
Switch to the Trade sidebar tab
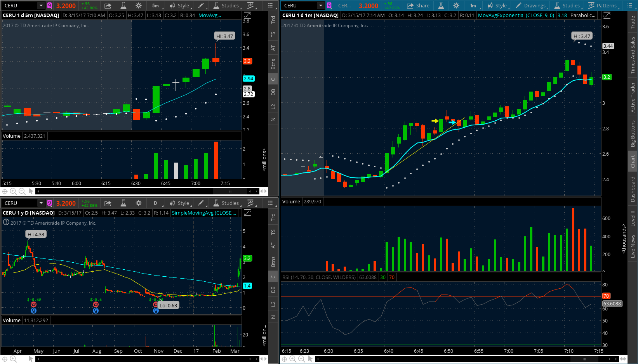(633, 23)
